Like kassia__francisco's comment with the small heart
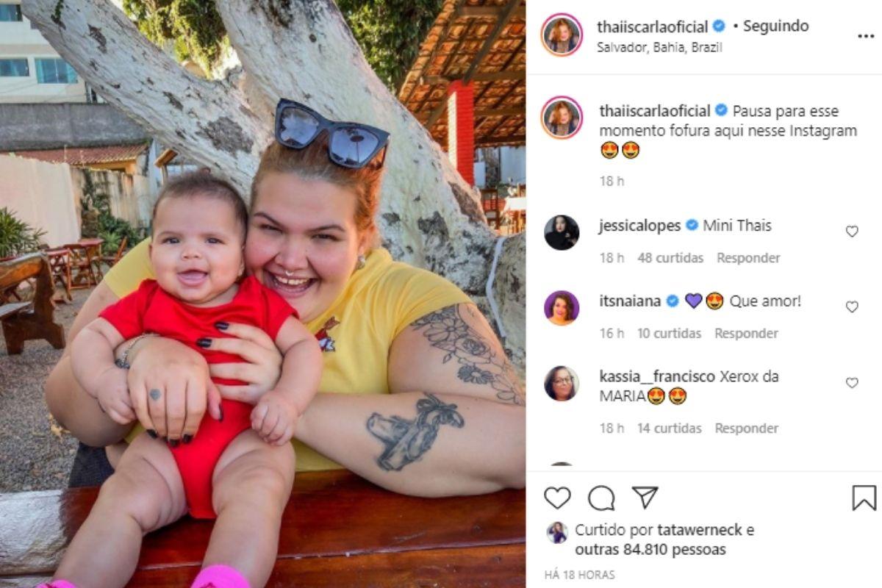The image size is (882, 588). coord(852,382)
